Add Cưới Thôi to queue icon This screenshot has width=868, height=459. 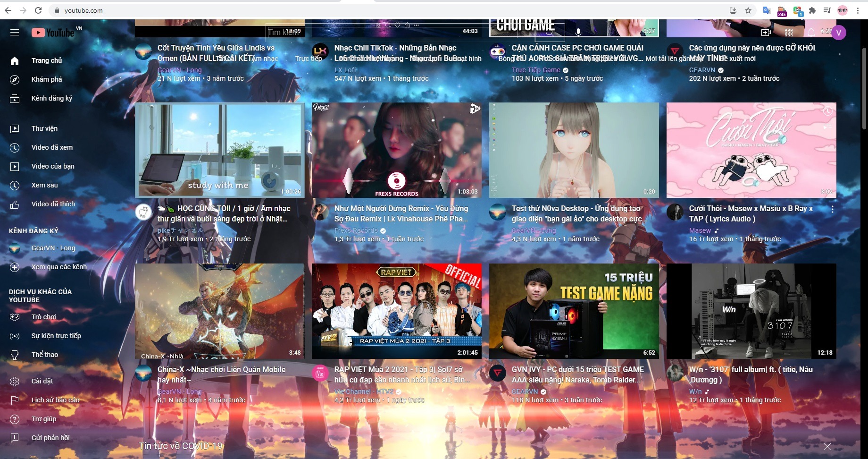[x=827, y=126]
